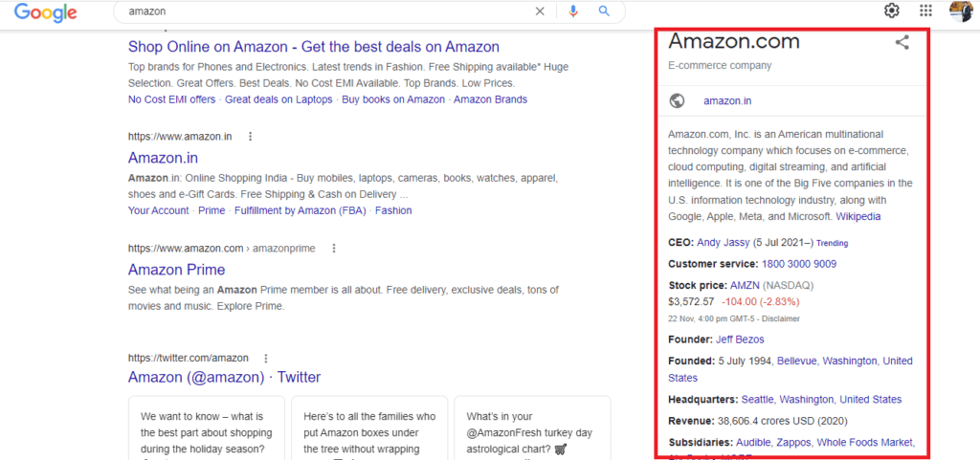Clear the search box with X icon
980x460 pixels.
pyautogui.click(x=540, y=11)
